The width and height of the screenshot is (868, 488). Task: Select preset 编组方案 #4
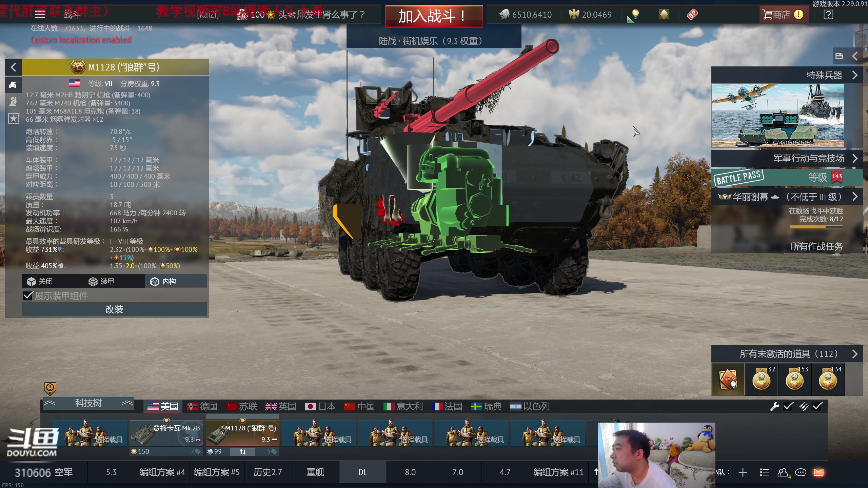pos(162,472)
